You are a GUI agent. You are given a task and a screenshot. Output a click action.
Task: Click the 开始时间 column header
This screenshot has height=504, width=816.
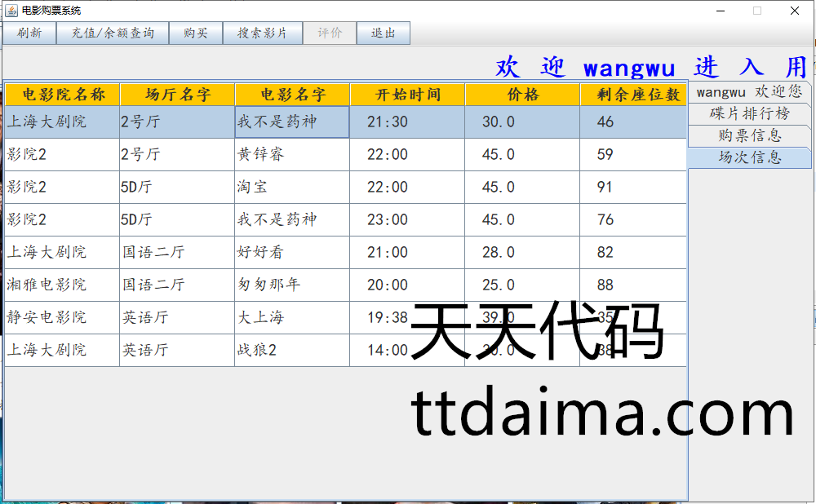407,95
